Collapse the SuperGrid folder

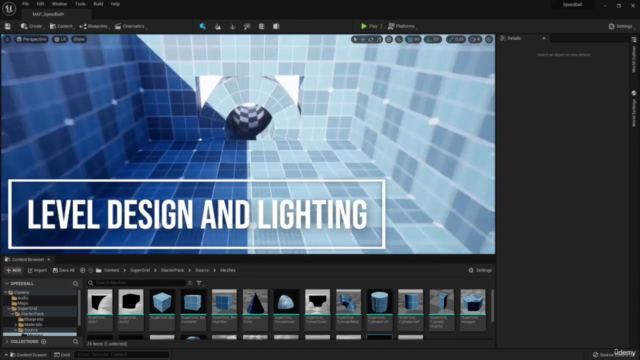pos(9,309)
